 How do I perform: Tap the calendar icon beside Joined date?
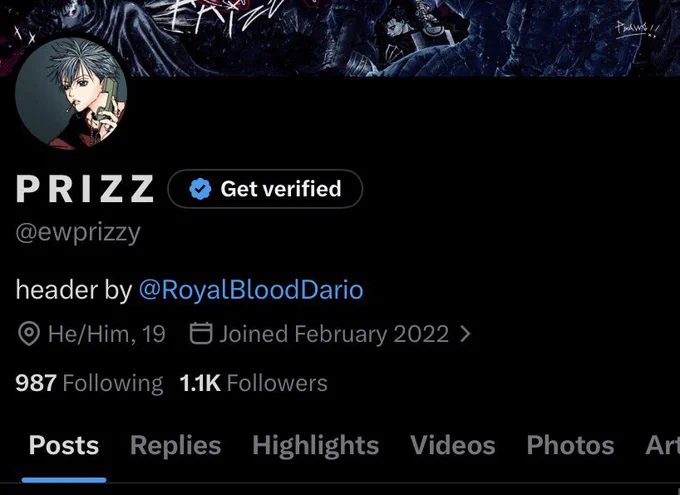pyautogui.click(x=201, y=333)
